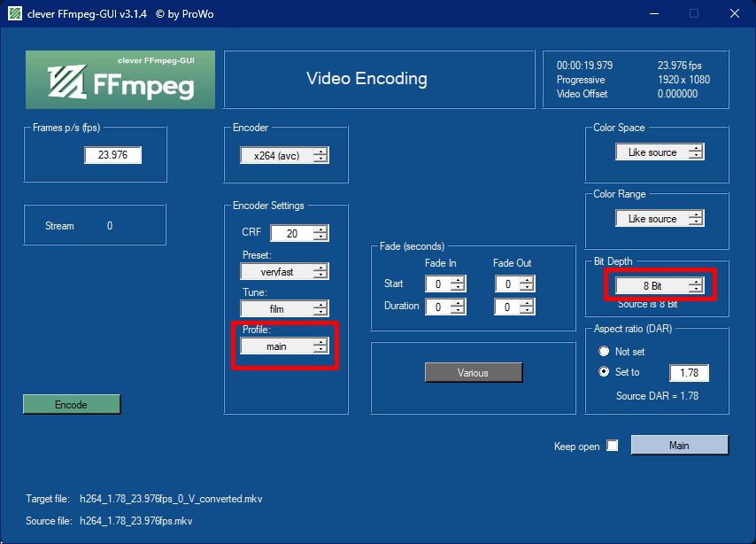The height and width of the screenshot is (544, 756).
Task: Click the 23.976 fps info text
Action: click(x=679, y=66)
